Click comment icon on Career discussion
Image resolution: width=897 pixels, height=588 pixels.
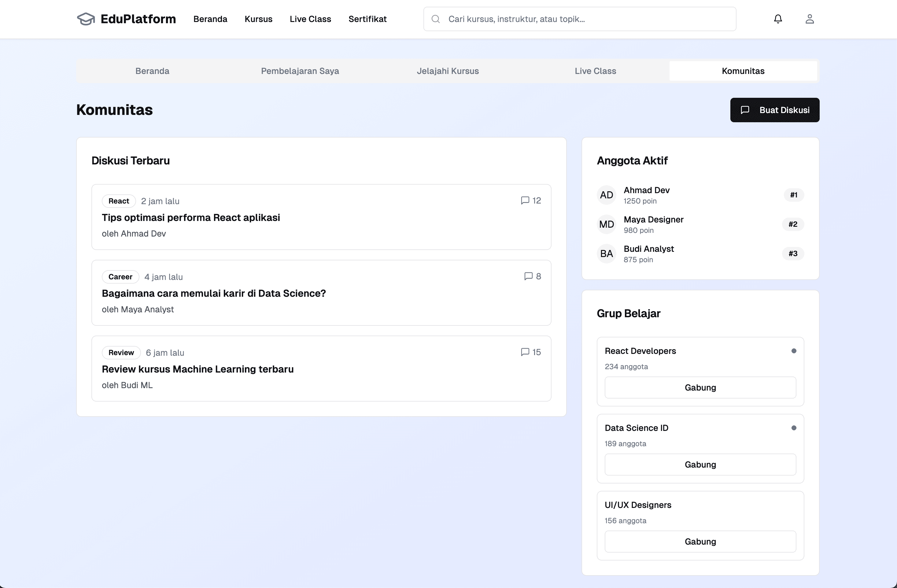pyautogui.click(x=528, y=276)
